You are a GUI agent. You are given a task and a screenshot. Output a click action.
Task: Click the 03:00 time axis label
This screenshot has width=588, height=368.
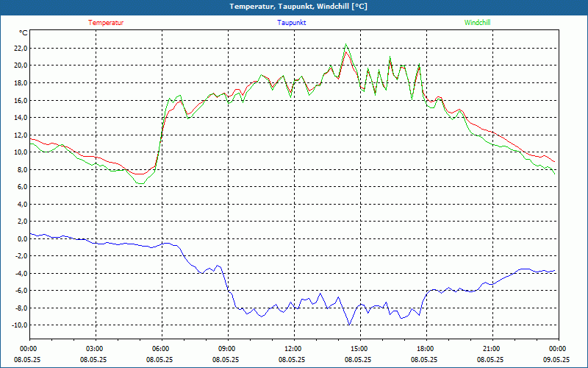click(x=94, y=349)
